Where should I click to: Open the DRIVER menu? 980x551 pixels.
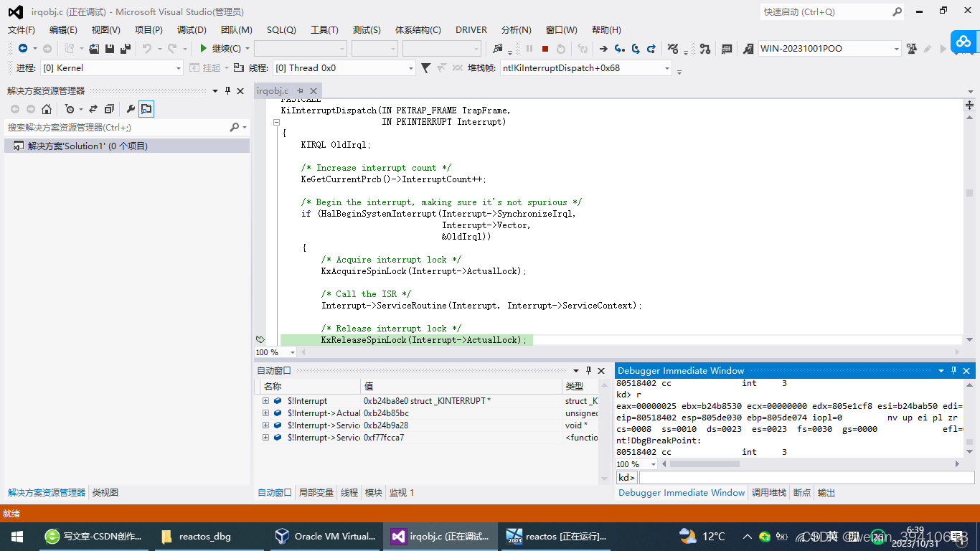[471, 29]
